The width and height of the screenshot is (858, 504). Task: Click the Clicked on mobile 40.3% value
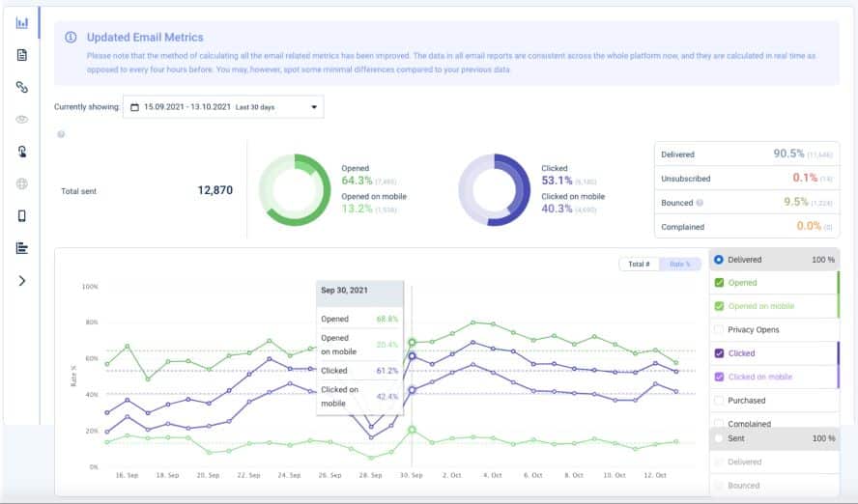point(557,209)
